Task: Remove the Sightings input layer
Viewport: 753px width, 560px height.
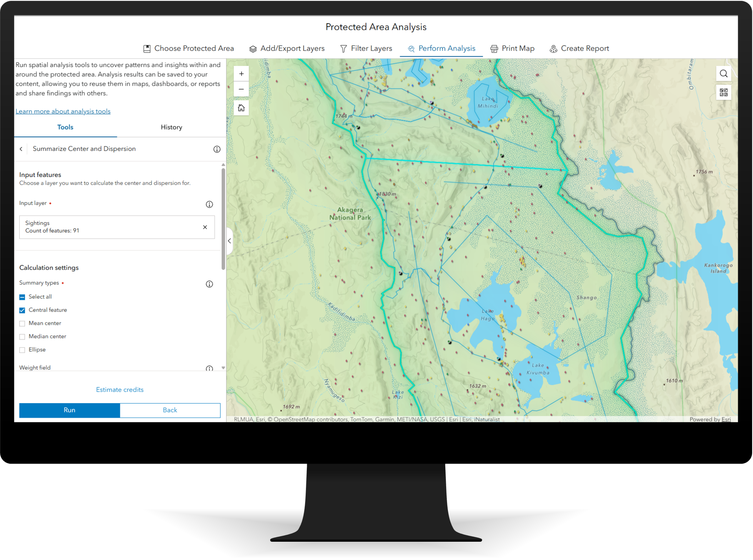Action: click(x=205, y=227)
